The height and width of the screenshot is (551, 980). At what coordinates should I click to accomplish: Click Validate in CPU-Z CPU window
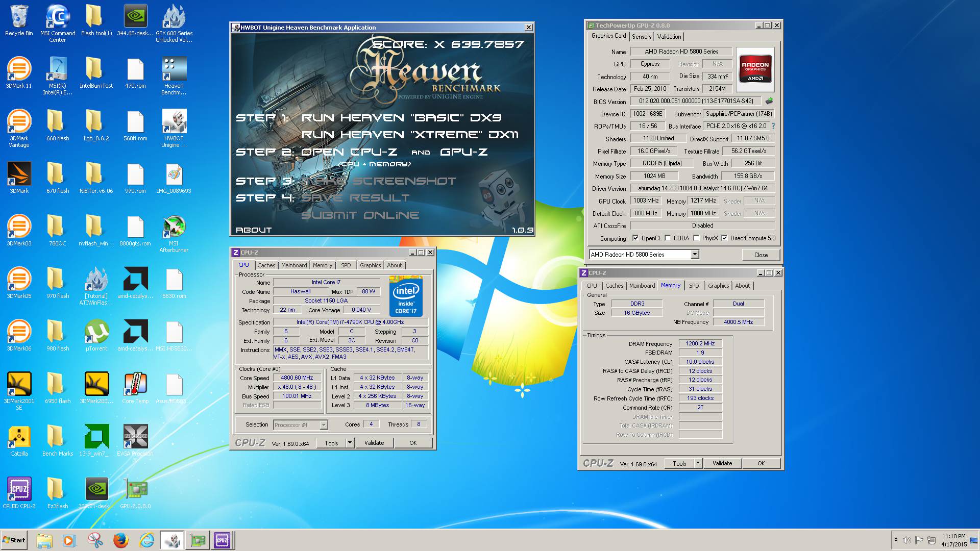[374, 443]
